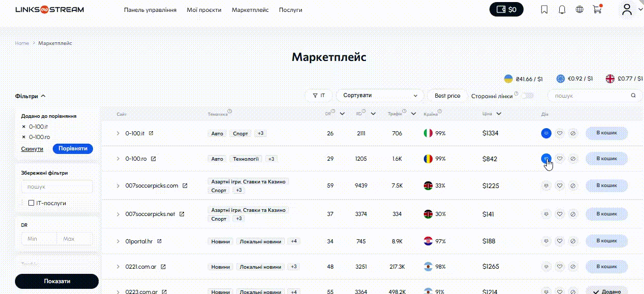The width and height of the screenshot is (644, 294).
Task: Click the search magnifier icon
Action: (633, 96)
